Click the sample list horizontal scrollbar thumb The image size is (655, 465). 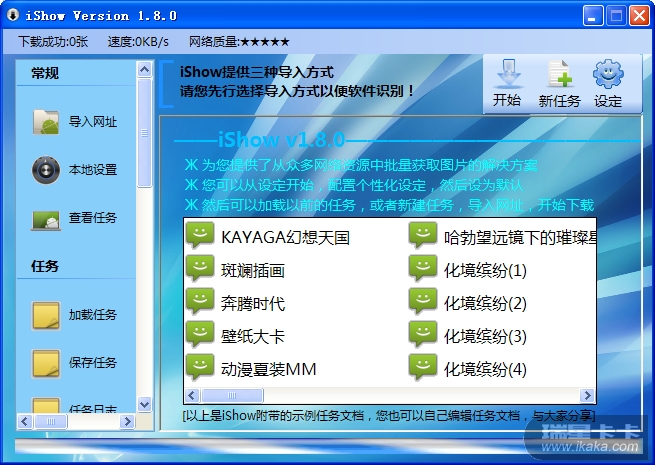pos(232,395)
